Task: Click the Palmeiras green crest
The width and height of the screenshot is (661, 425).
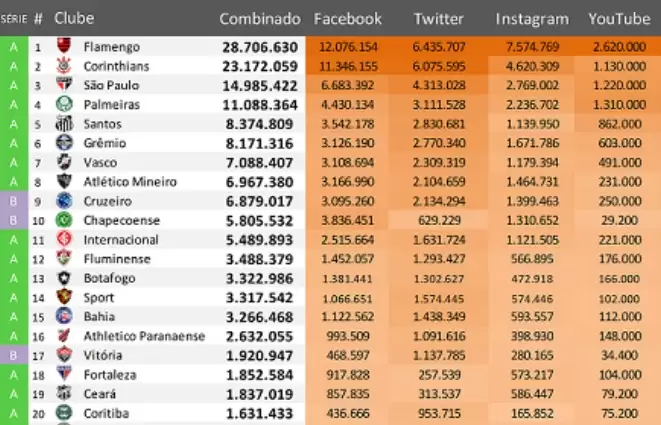Action: coord(63,104)
